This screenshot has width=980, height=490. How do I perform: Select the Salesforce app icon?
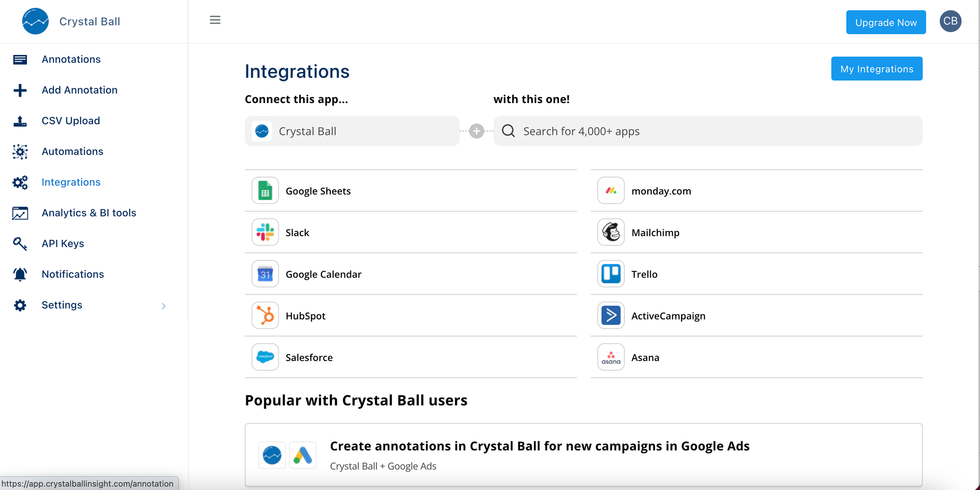tap(265, 357)
